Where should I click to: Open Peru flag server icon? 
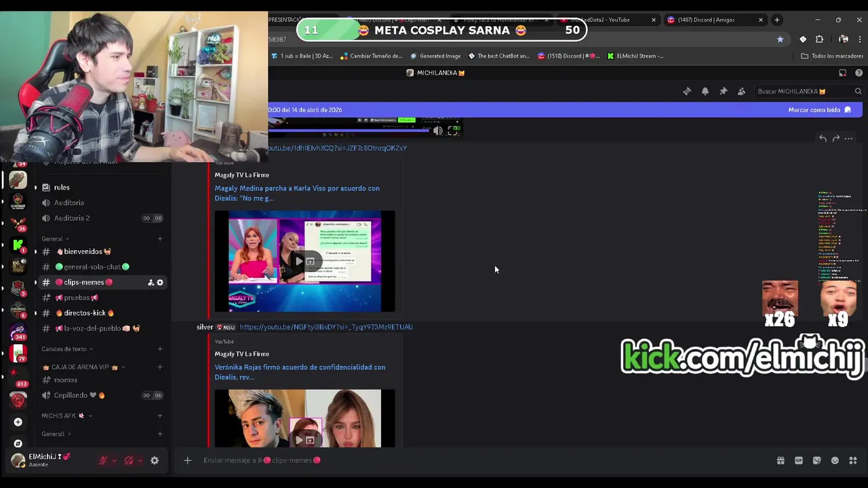pos(18,353)
